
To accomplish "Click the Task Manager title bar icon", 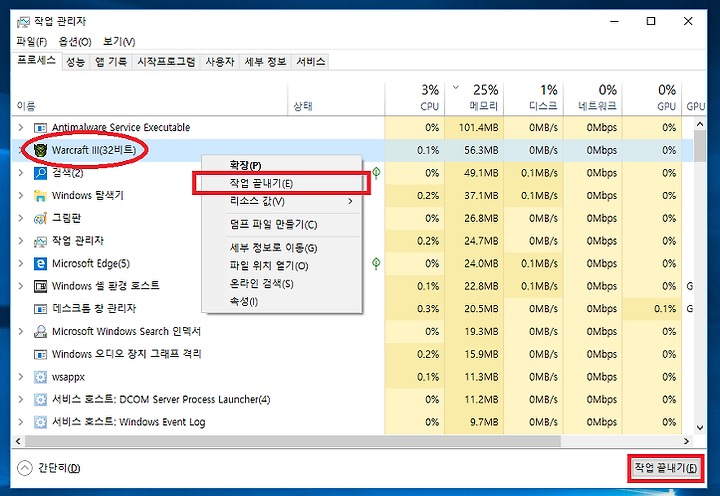I will click(23, 22).
